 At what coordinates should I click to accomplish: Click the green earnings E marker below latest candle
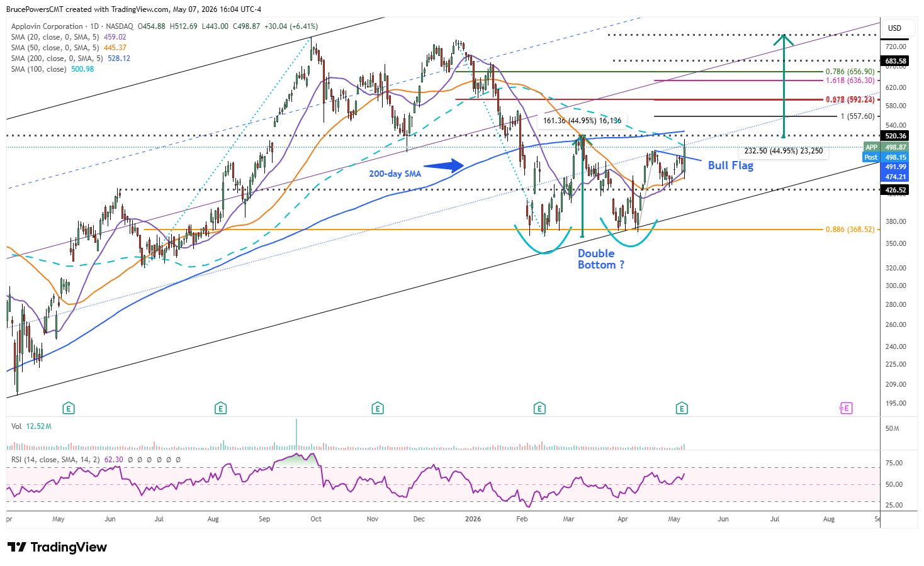pyautogui.click(x=682, y=409)
